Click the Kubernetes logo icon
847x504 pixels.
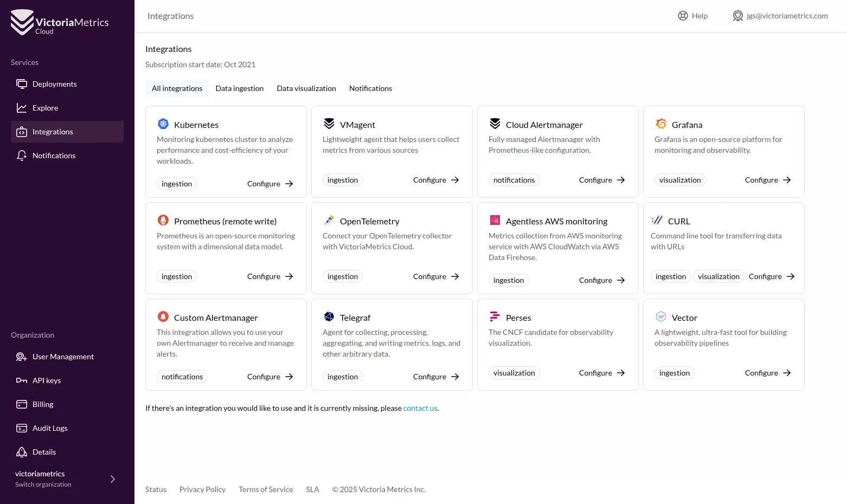pos(163,124)
